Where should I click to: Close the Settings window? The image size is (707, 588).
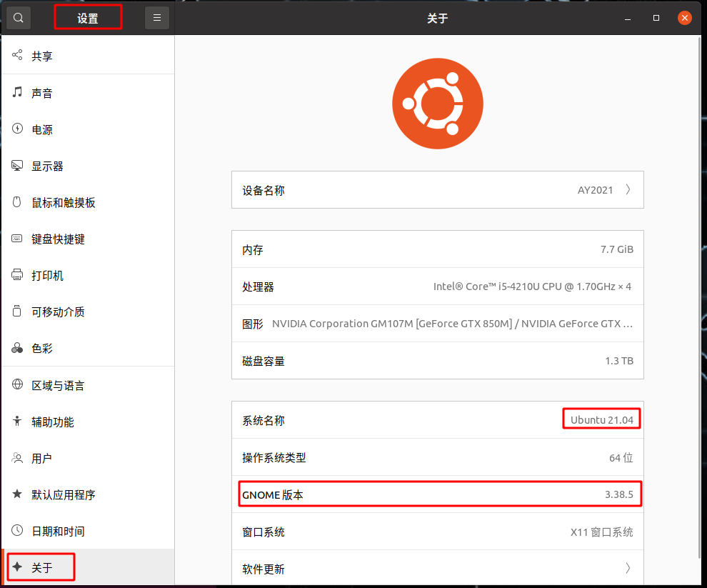coord(684,18)
